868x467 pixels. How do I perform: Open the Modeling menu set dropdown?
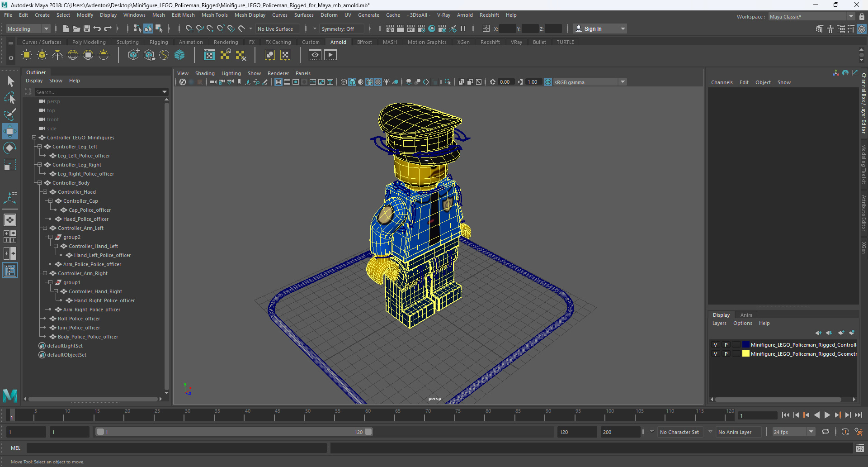click(x=28, y=29)
